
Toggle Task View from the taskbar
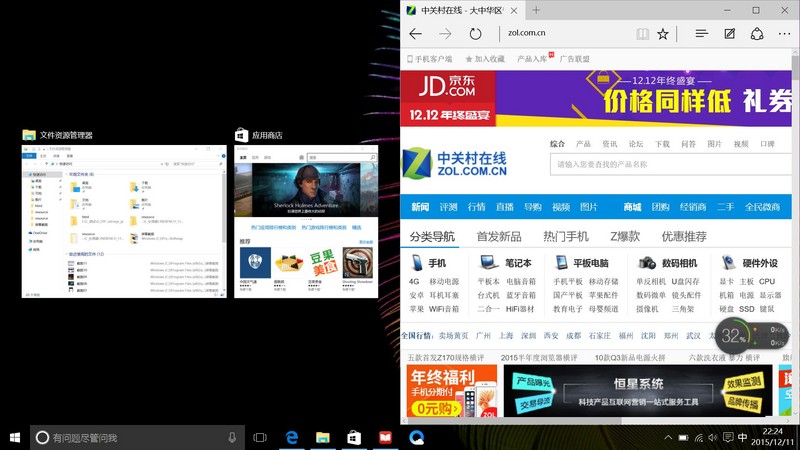tap(260, 438)
